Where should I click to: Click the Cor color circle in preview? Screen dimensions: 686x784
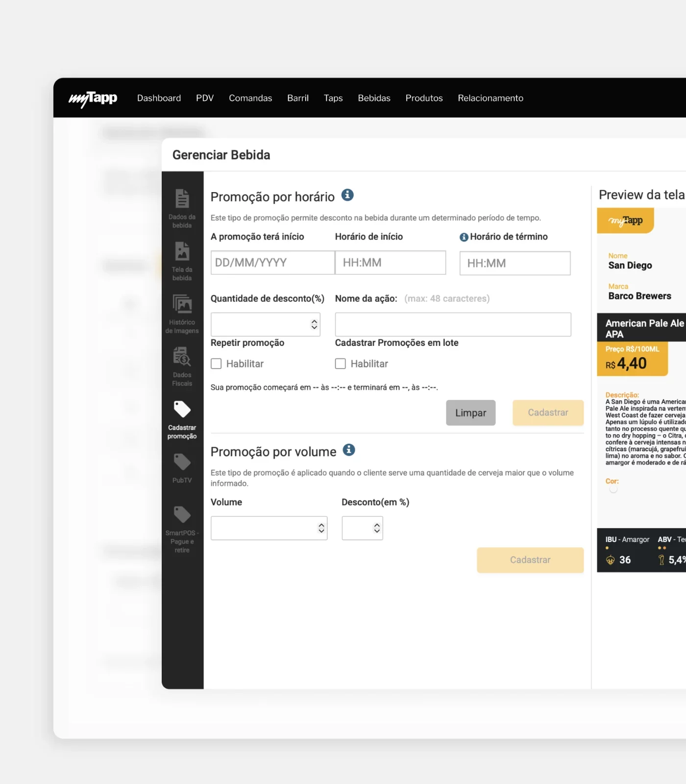[x=613, y=489]
